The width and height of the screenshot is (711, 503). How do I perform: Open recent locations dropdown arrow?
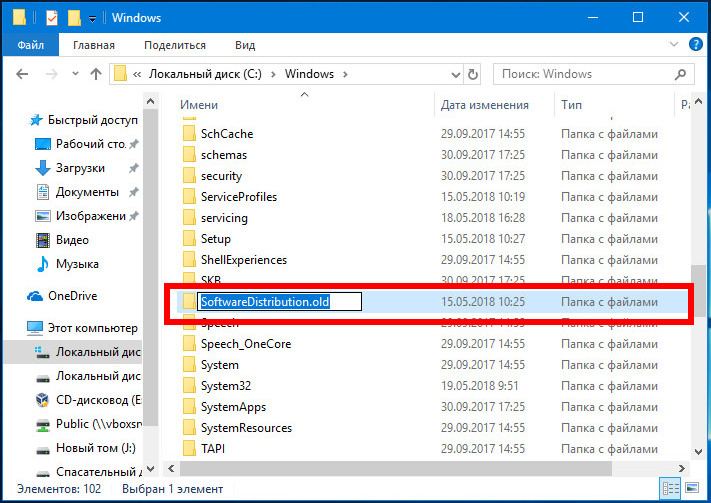coord(75,73)
